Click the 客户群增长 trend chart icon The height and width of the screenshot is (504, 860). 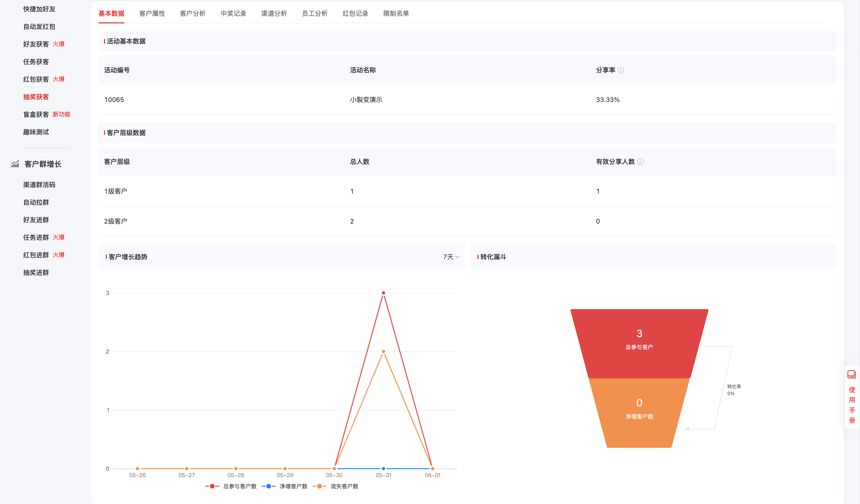pos(15,164)
